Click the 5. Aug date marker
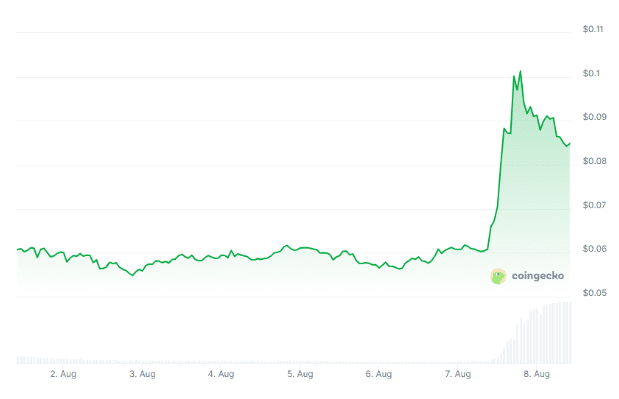The width and height of the screenshot is (619, 399). pos(300,374)
